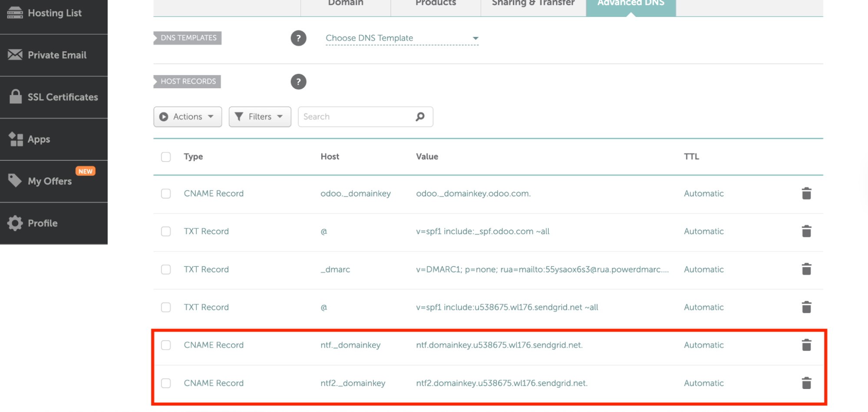Expand the Actions dropdown menu
The height and width of the screenshot is (412, 868).
tap(187, 116)
